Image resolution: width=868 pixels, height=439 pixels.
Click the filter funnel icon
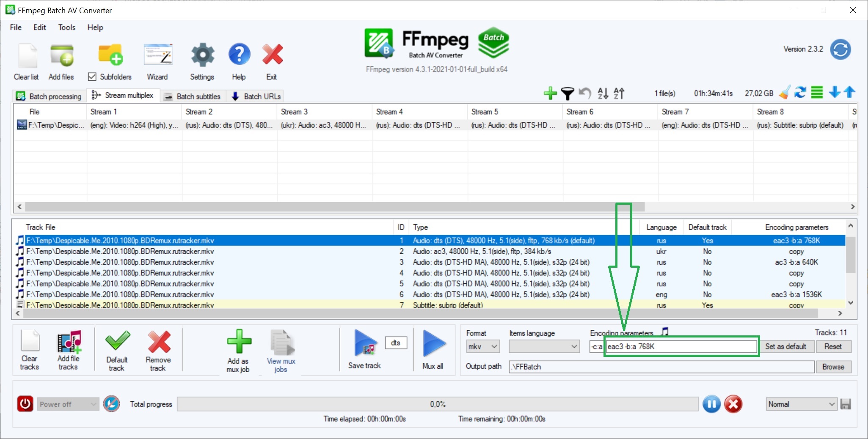click(567, 93)
